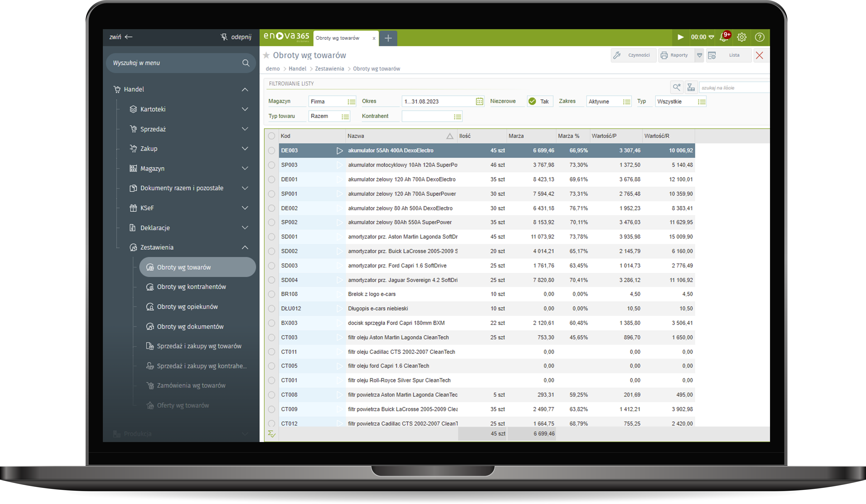Open settings via the gear icon
The width and height of the screenshot is (866, 504).
742,37
